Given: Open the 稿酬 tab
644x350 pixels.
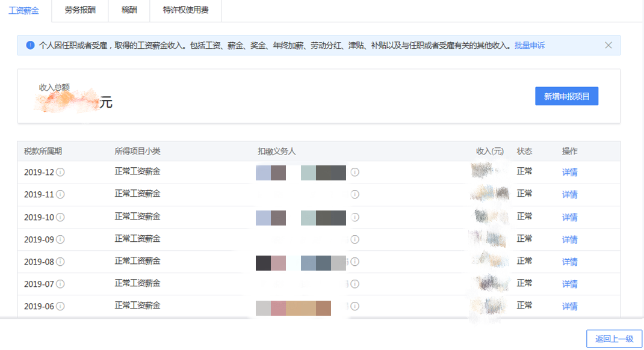Looking at the screenshot, I should [x=128, y=10].
